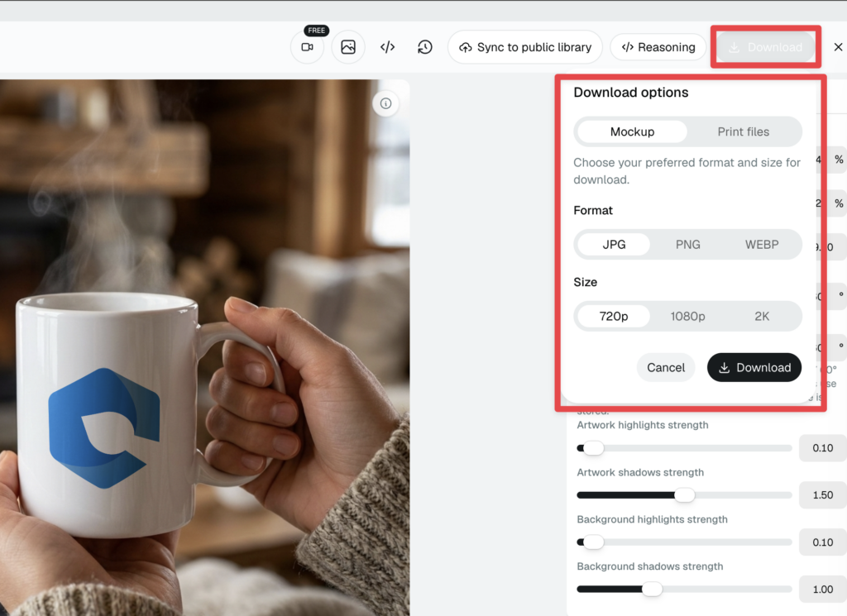
Task: Adjust Artwork shadows strength slider
Action: tap(684, 495)
